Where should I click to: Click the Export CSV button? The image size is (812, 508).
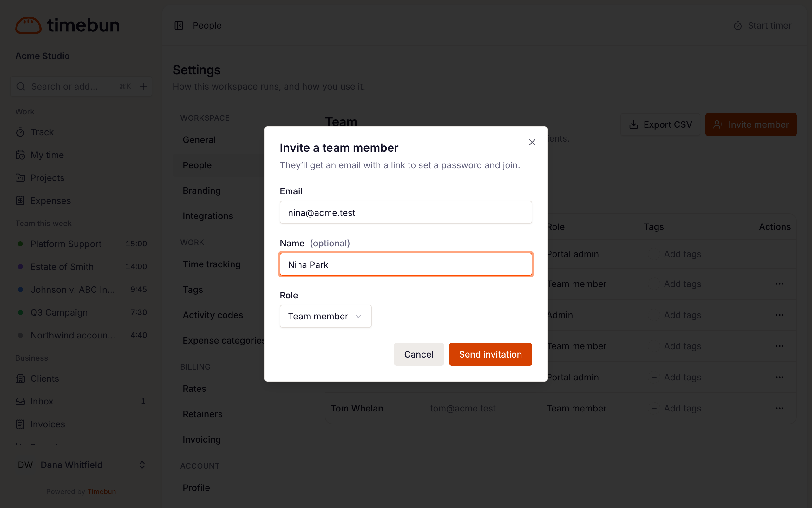[x=660, y=124]
